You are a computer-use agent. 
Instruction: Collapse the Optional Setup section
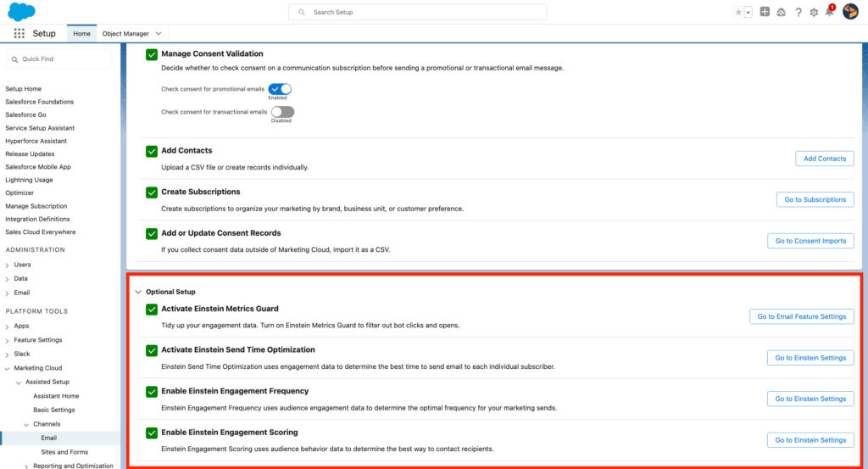click(x=138, y=292)
